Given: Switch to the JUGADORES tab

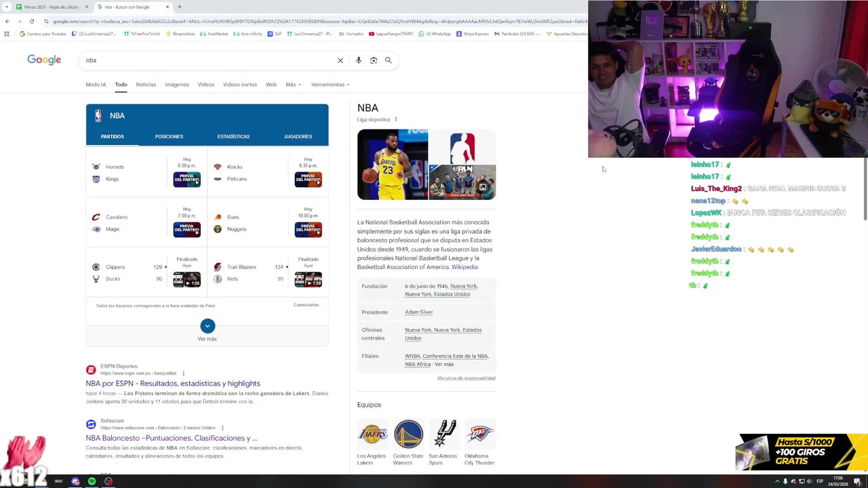Looking at the screenshot, I should tap(298, 136).
